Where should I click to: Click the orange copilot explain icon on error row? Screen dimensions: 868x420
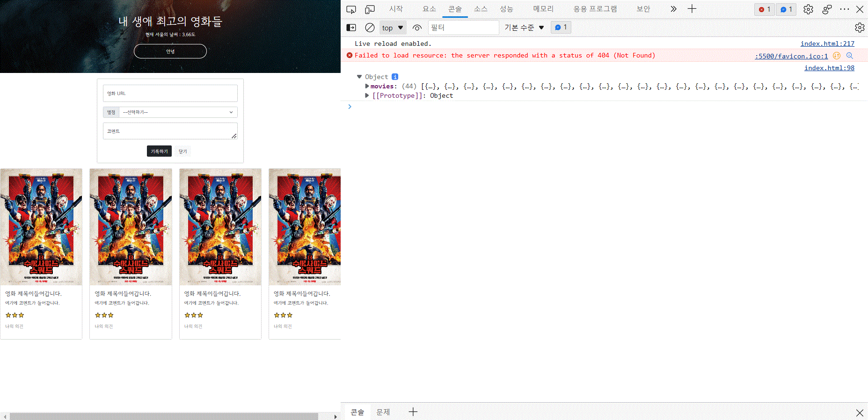[837, 56]
